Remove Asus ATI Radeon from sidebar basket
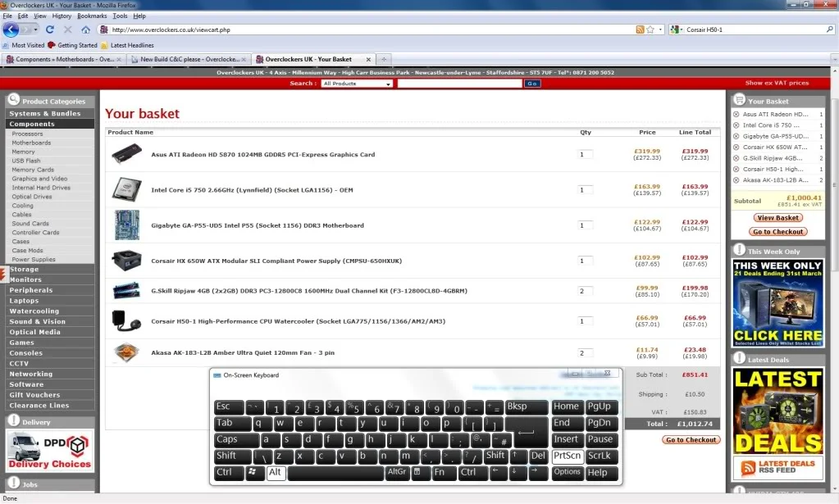 pyautogui.click(x=736, y=115)
